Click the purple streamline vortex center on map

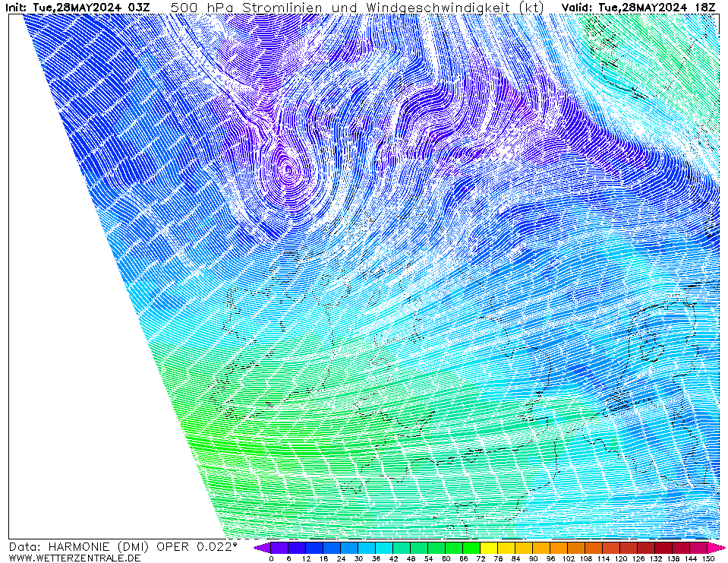(288, 169)
